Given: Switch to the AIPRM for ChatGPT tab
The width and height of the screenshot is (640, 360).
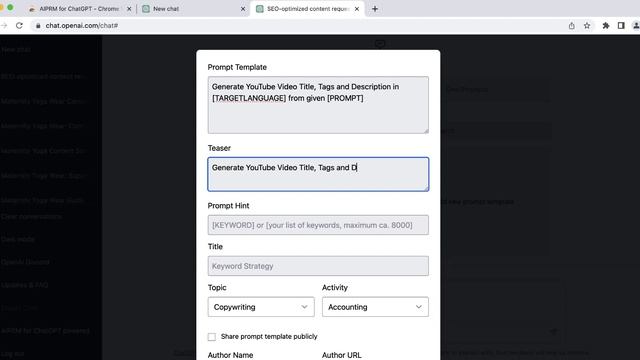Looking at the screenshot, I should pyautogui.click(x=80, y=9).
